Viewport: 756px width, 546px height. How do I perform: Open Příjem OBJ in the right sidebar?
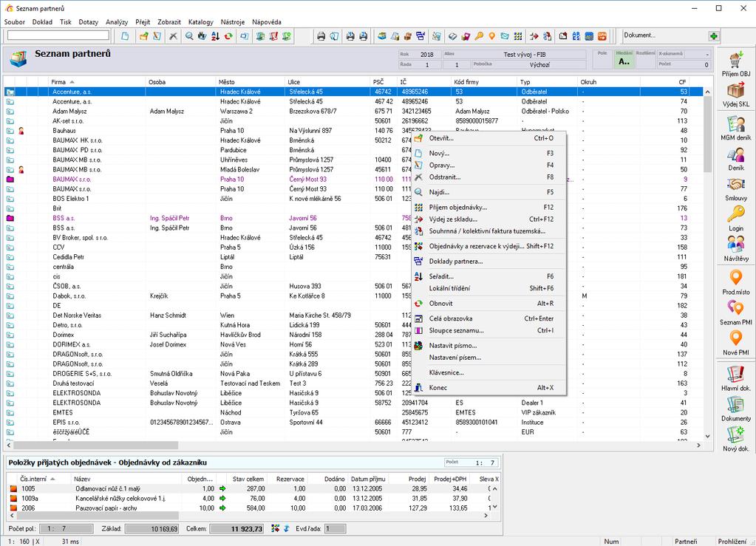[736, 64]
